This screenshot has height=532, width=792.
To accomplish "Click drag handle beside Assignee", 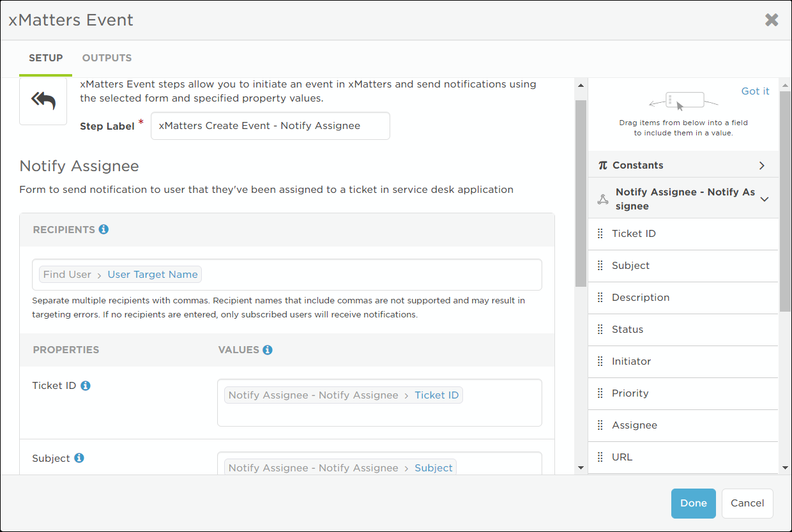I will coord(600,425).
